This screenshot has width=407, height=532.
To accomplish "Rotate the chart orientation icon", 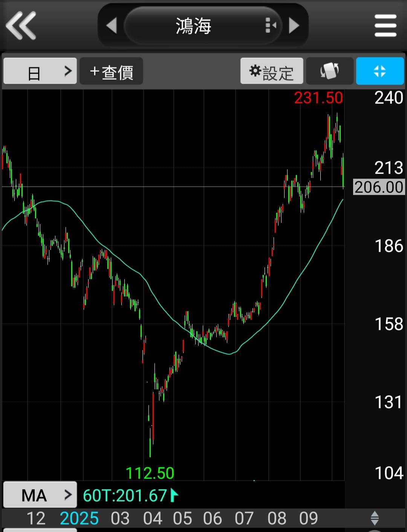I will coord(330,71).
